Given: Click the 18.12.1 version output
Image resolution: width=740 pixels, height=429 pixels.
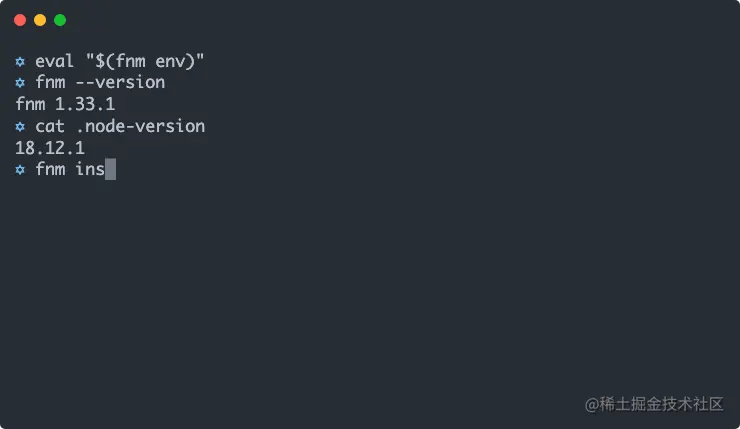Looking at the screenshot, I should point(50,148).
